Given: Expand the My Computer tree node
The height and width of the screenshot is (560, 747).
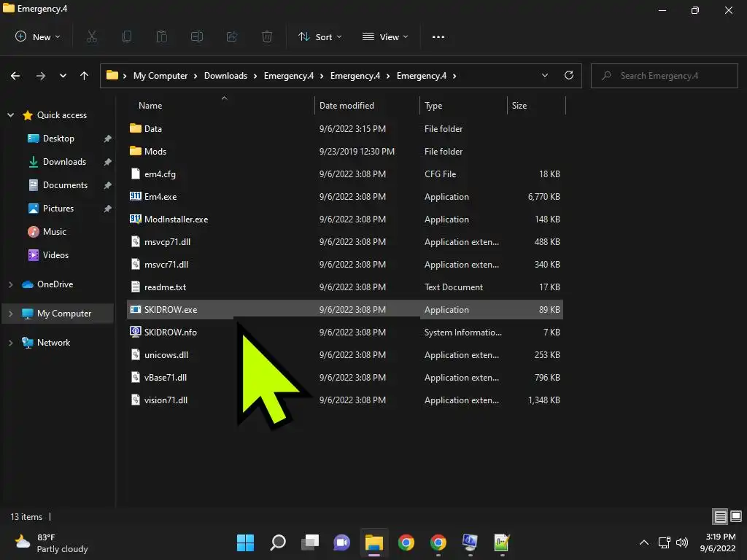Looking at the screenshot, I should point(10,314).
